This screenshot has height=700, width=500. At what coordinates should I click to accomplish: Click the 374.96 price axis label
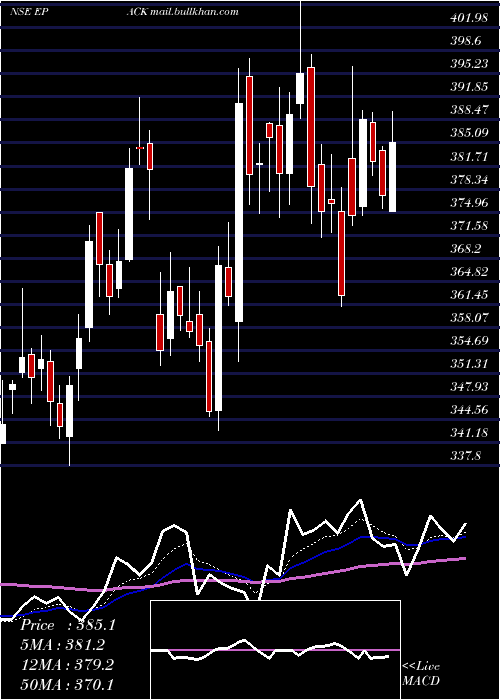coord(467,203)
